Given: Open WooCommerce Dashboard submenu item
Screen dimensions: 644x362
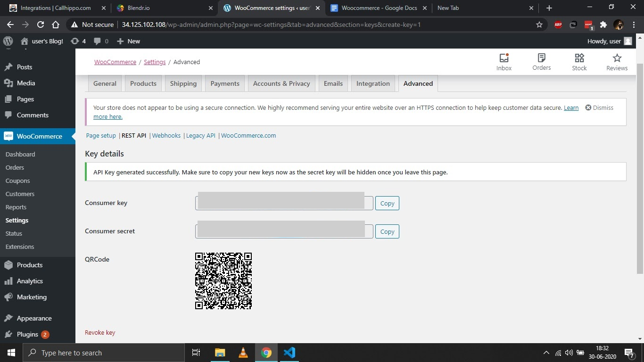Looking at the screenshot, I should 20,154.
